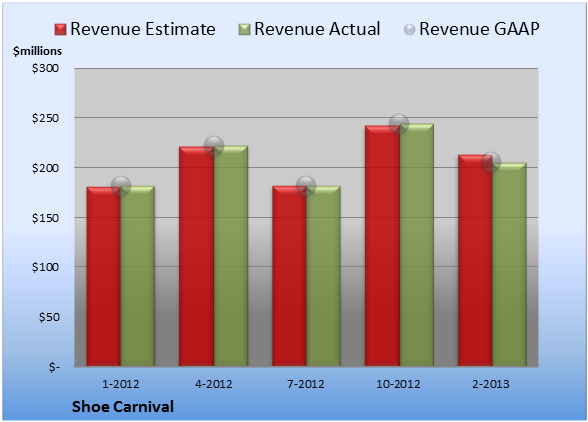The width and height of the screenshot is (588, 422).
Task: Click the '$250' axis value
Action: [45, 118]
